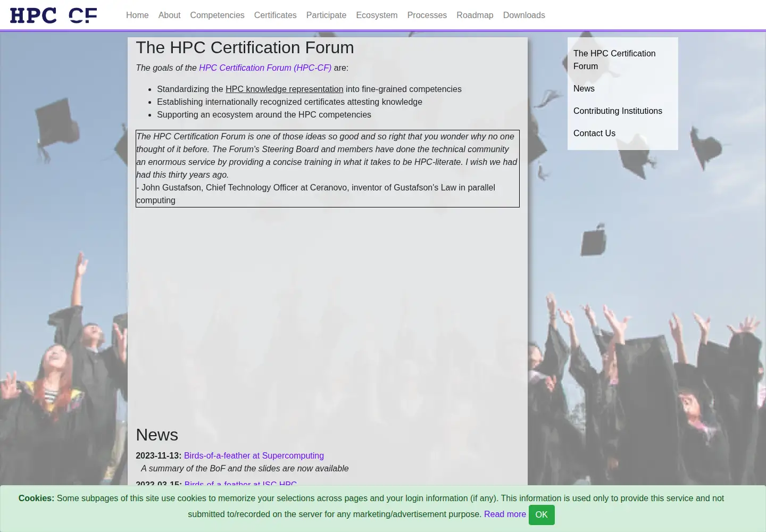Open the Ecosystem nav item
Screen dimensions: 766x532
(x=377, y=15)
